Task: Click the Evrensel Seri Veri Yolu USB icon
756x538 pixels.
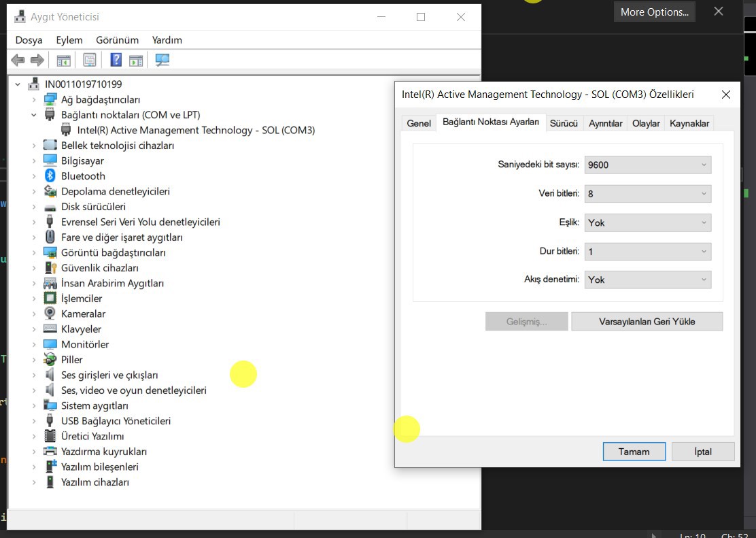Action: pos(50,222)
